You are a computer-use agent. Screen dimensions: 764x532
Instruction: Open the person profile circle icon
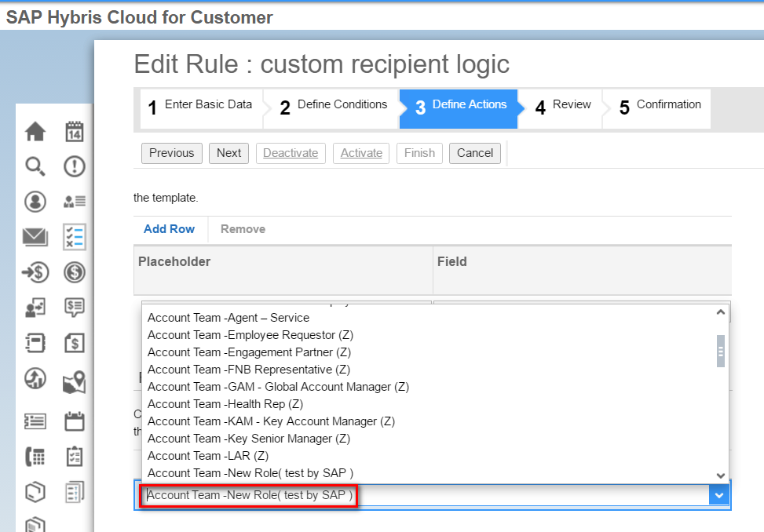point(35,202)
